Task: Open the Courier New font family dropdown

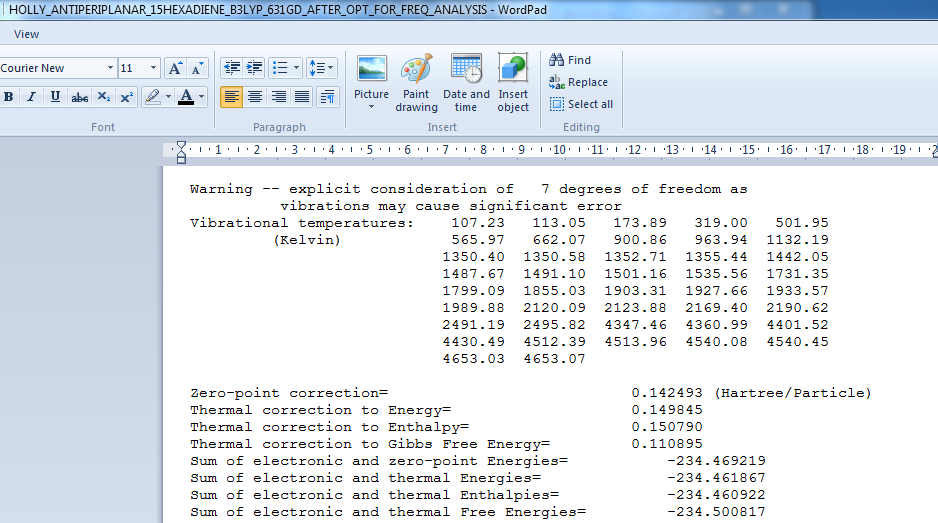Action: (110, 68)
